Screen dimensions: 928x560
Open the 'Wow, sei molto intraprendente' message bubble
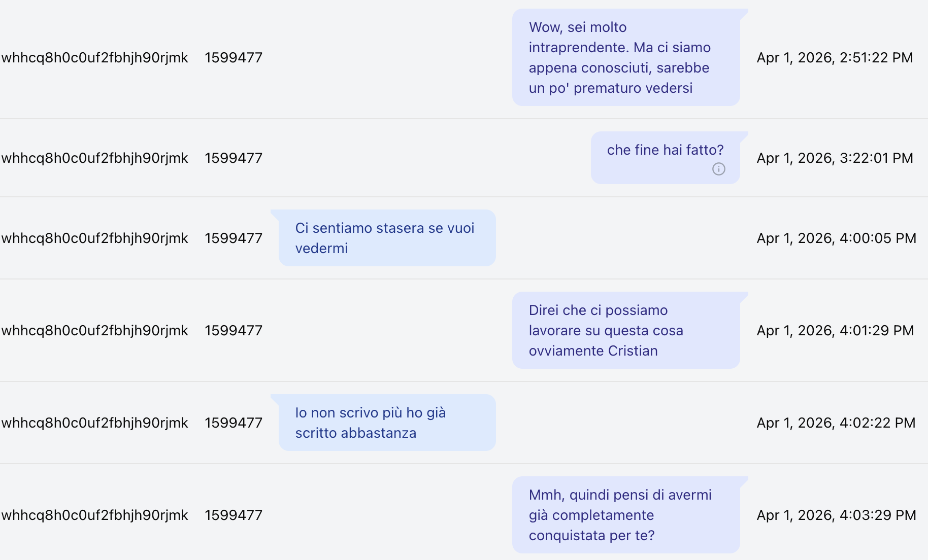(x=626, y=57)
